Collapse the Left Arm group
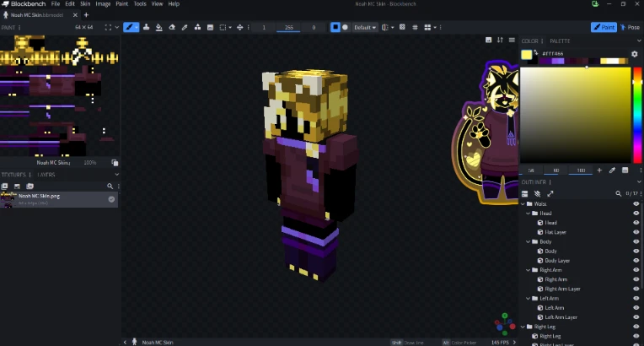The width and height of the screenshot is (644, 346). click(529, 299)
